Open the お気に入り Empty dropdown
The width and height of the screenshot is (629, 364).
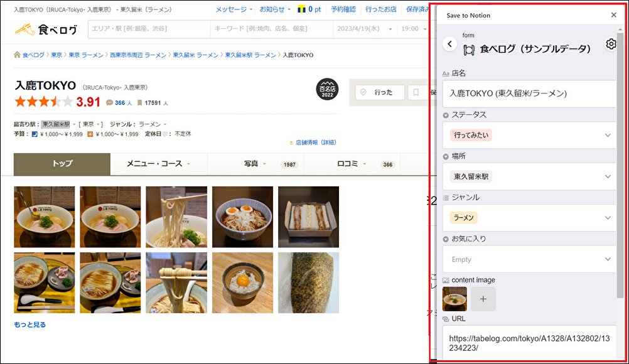[529, 259]
